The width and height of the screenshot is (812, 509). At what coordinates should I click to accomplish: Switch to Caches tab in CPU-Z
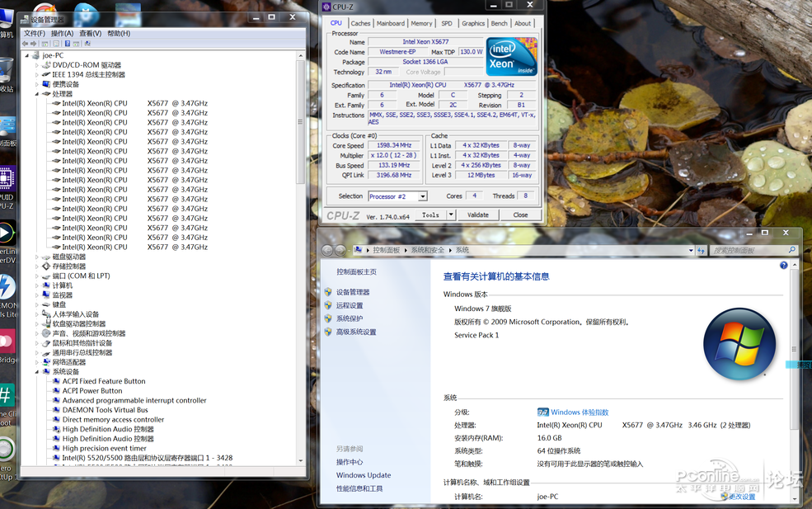pyautogui.click(x=360, y=23)
